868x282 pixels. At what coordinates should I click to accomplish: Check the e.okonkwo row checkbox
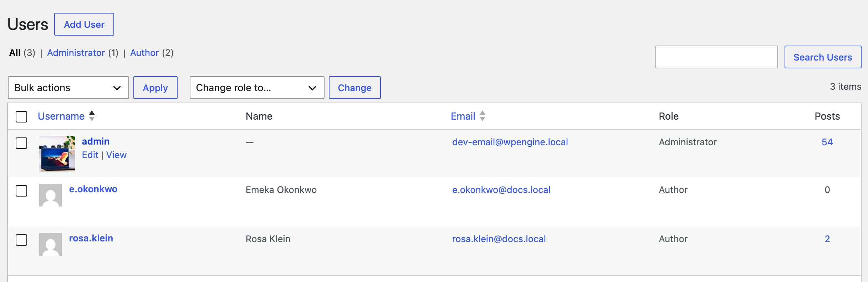[21, 191]
